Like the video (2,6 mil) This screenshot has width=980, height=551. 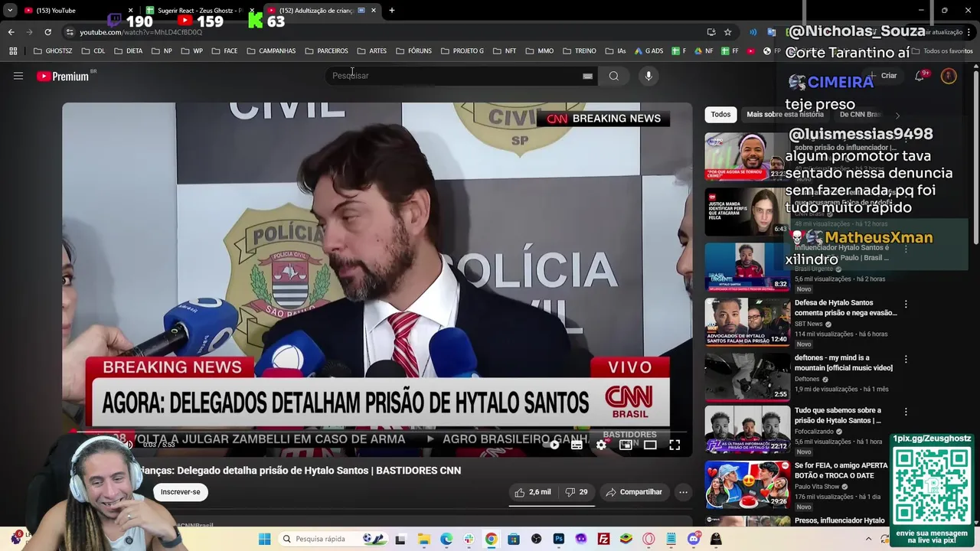click(x=533, y=492)
